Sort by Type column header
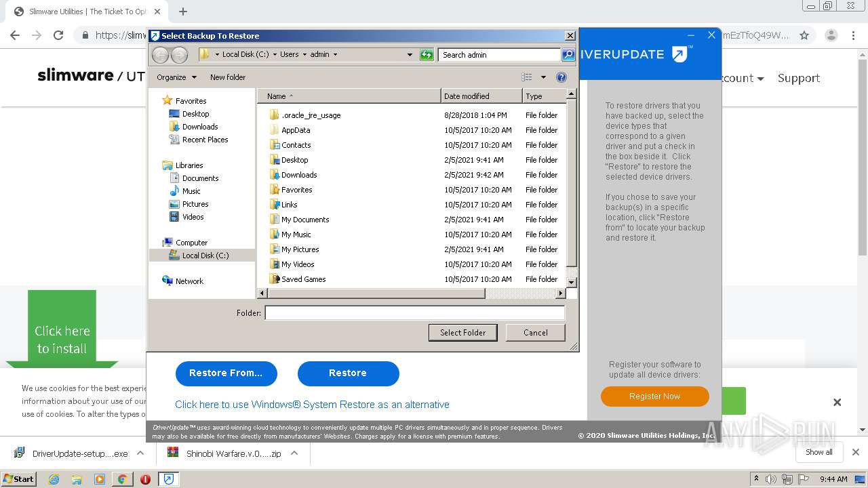The height and width of the screenshot is (488, 868). click(x=544, y=96)
